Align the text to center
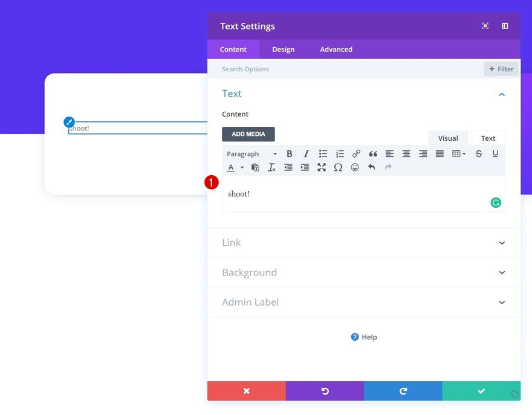This screenshot has height=415, width=532. coord(406,153)
